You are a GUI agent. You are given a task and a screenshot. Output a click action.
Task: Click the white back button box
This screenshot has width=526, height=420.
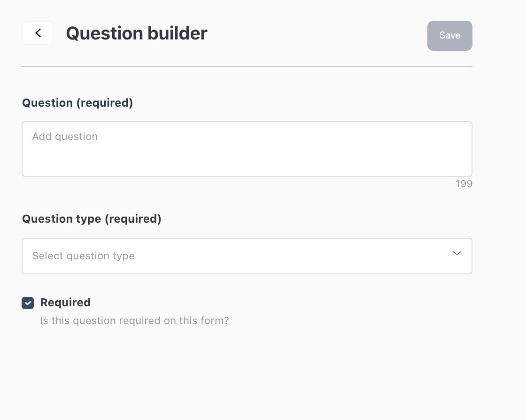pyautogui.click(x=38, y=33)
